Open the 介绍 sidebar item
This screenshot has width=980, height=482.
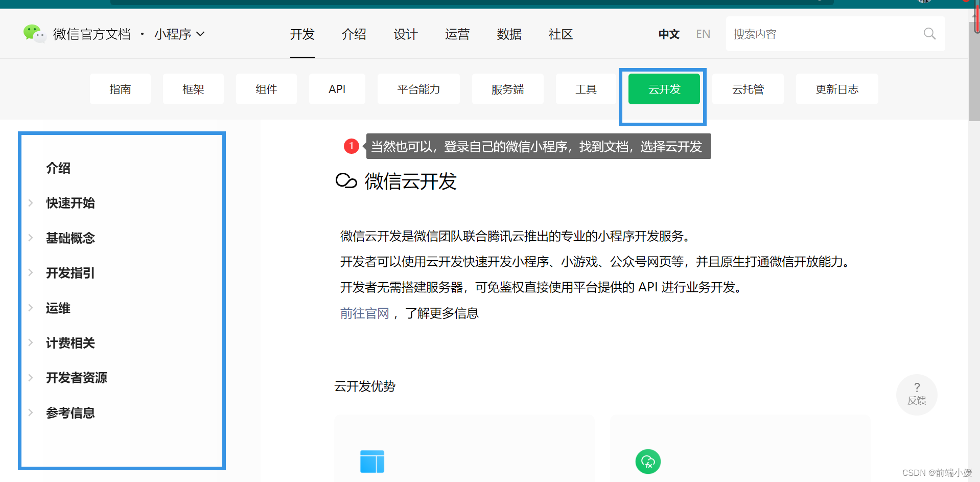58,168
